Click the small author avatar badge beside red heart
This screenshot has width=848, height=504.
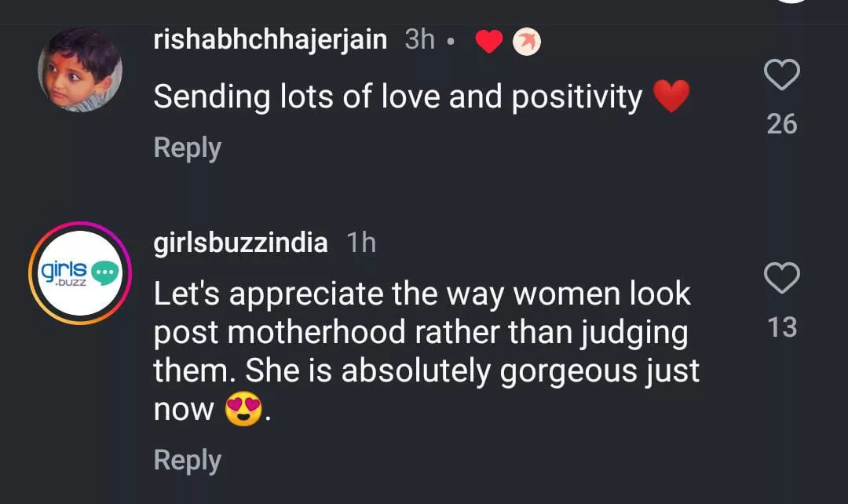coord(527,42)
